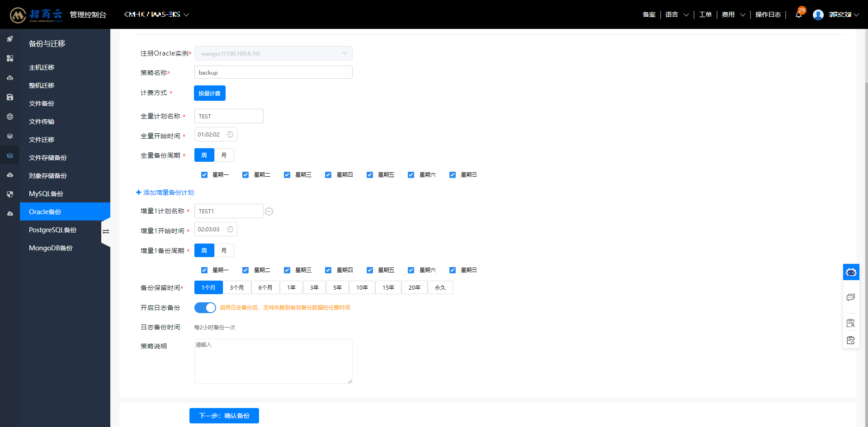Collapse the sidebar with the swap arrows handle

pyautogui.click(x=106, y=232)
